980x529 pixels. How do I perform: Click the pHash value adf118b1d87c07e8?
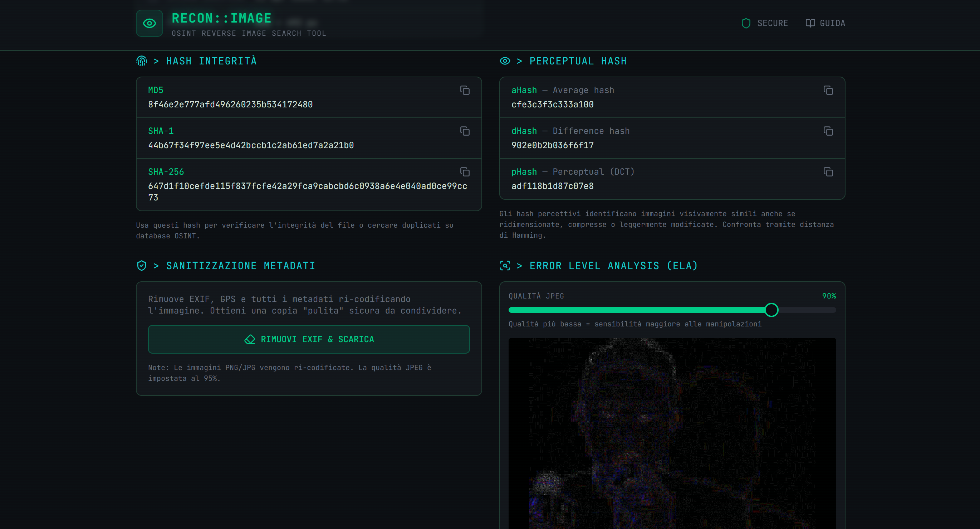coord(552,186)
